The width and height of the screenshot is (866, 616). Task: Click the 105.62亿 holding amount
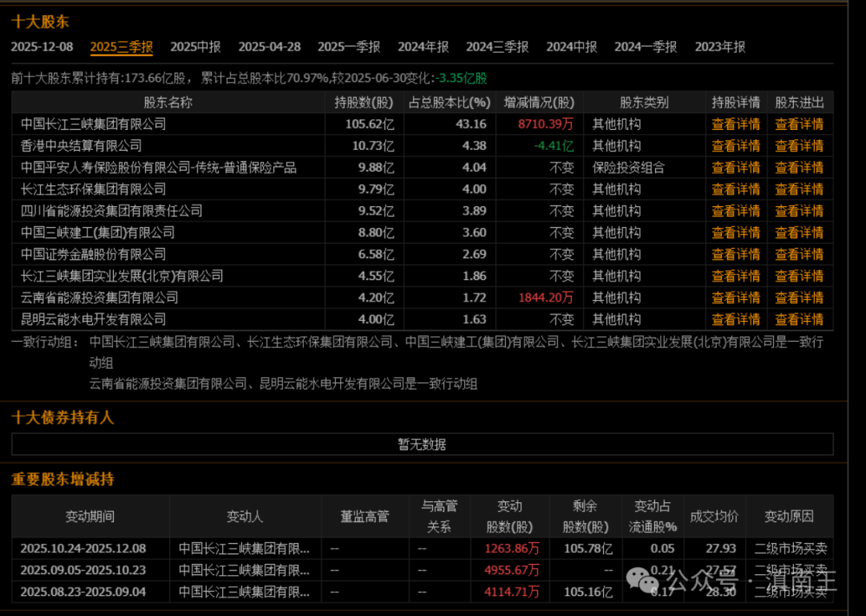pos(370,124)
